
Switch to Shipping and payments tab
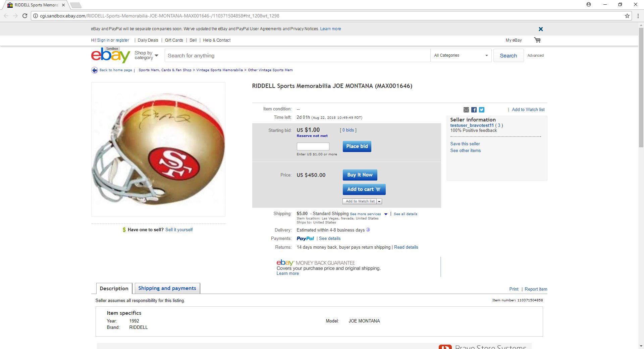coord(167,288)
